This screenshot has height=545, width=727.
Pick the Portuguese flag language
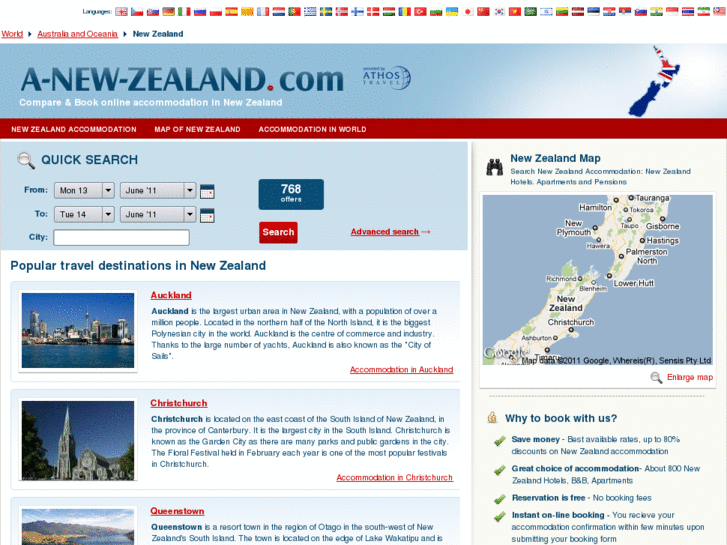(x=294, y=12)
